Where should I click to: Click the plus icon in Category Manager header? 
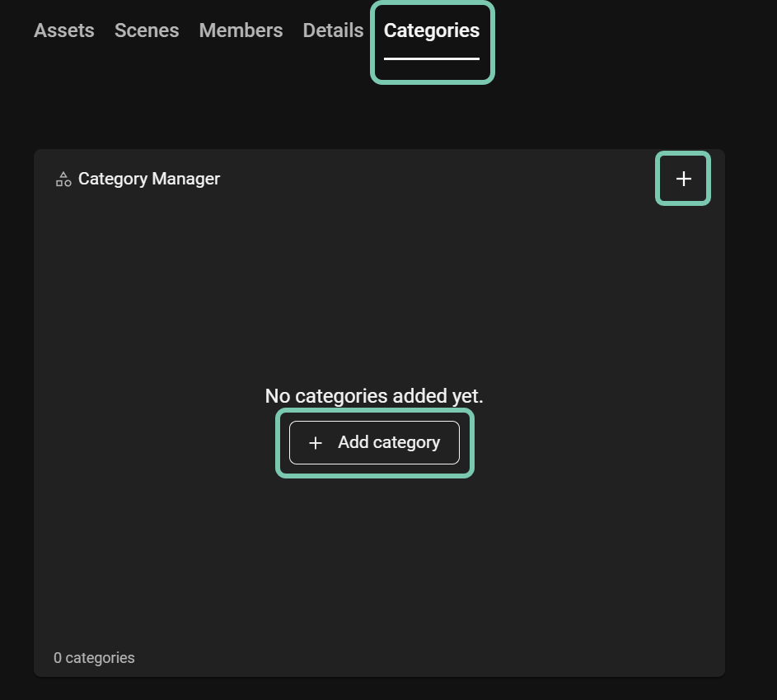683,179
